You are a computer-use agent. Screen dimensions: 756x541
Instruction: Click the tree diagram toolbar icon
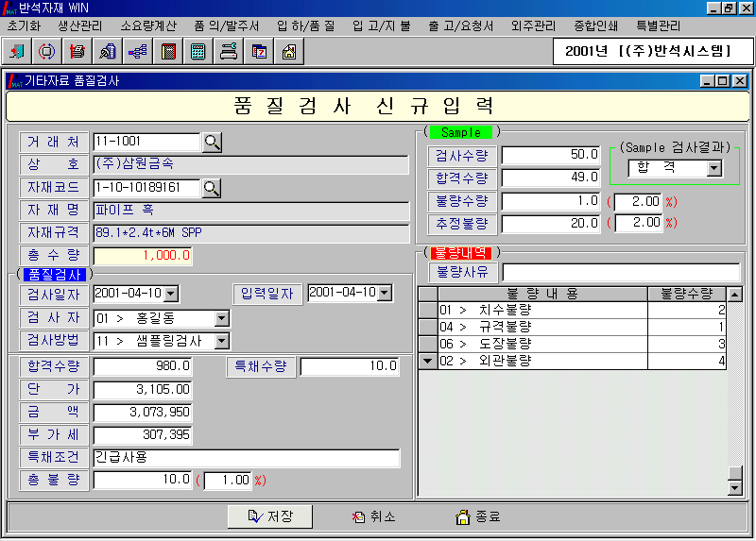point(138,51)
